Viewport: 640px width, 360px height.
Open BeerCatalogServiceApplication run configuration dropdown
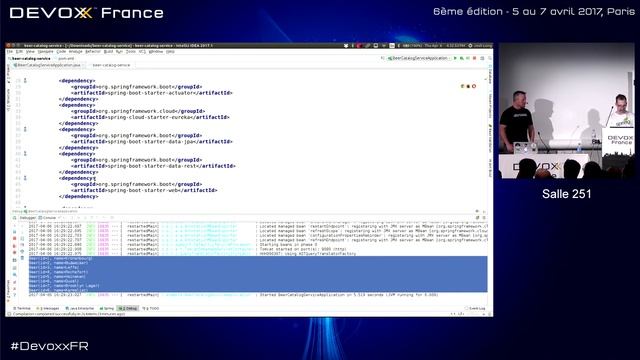(x=419, y=58)
